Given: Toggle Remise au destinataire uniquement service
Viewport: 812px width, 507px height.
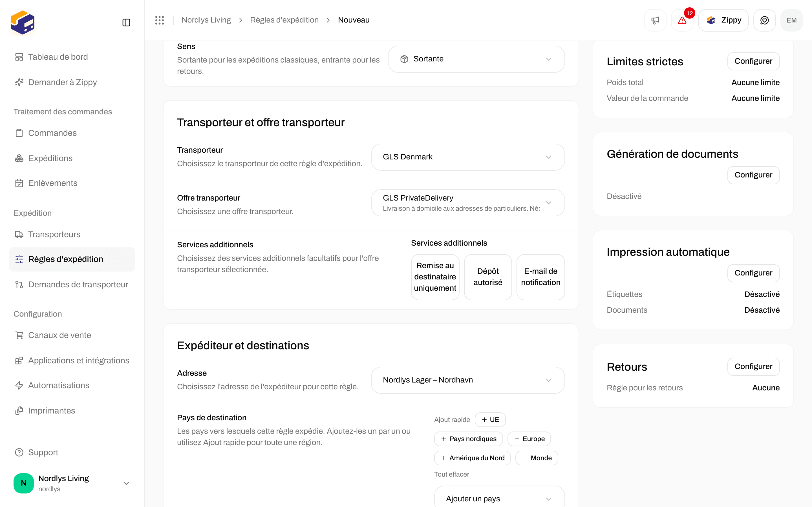Looking at the screenshot, I should point(435,277).
